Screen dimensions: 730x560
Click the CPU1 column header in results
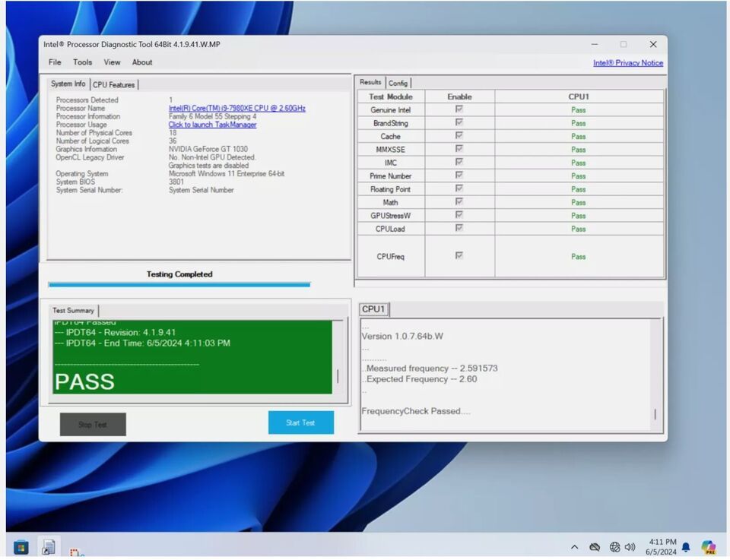tap(579, 96)
